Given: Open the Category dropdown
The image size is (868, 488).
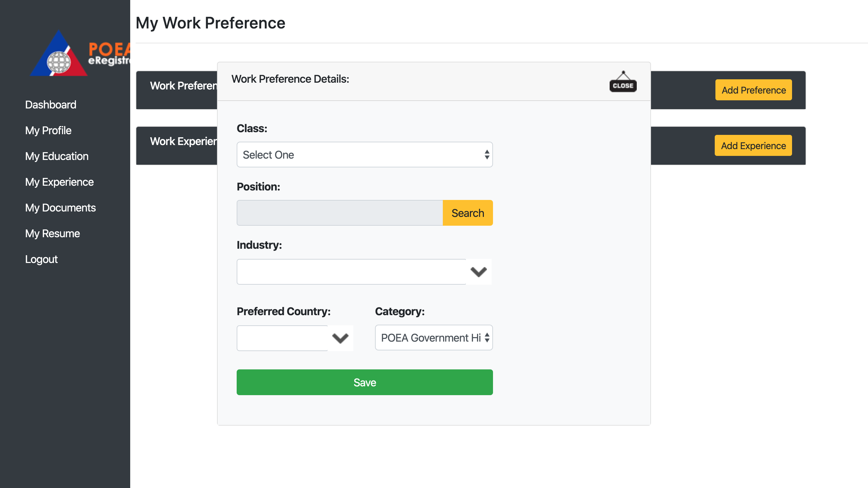Looking at the screenshot, I should tap(434, 338).
